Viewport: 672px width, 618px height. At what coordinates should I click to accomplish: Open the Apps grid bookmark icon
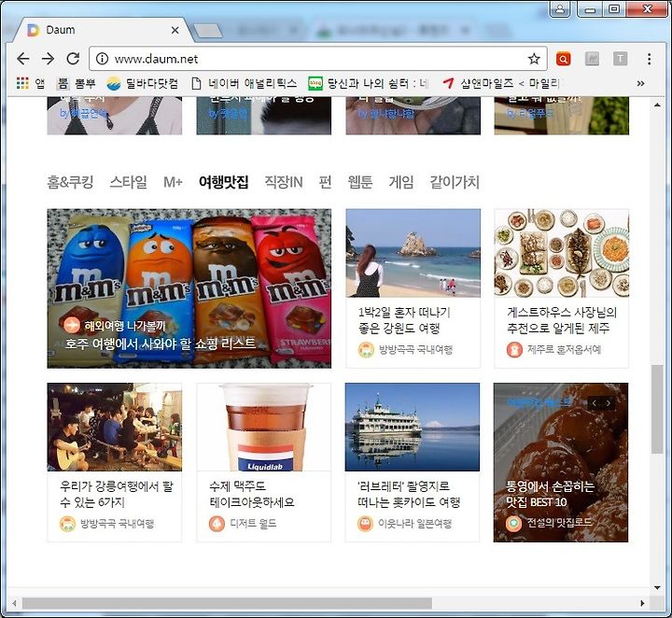pyautogui.click(x=22, y=83)
